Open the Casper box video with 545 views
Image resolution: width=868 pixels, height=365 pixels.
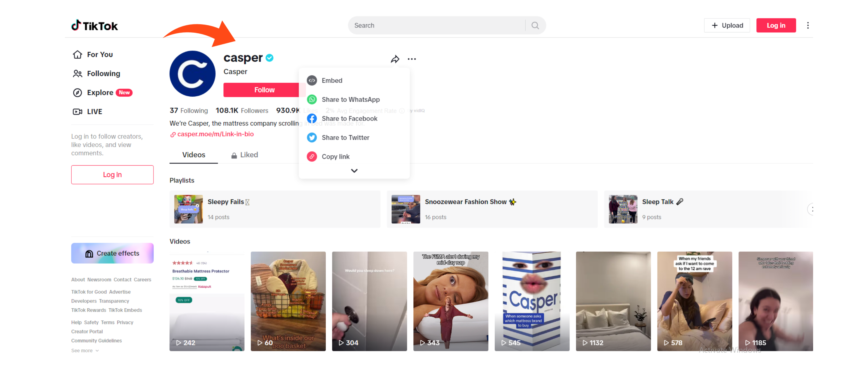coord(532,301)
